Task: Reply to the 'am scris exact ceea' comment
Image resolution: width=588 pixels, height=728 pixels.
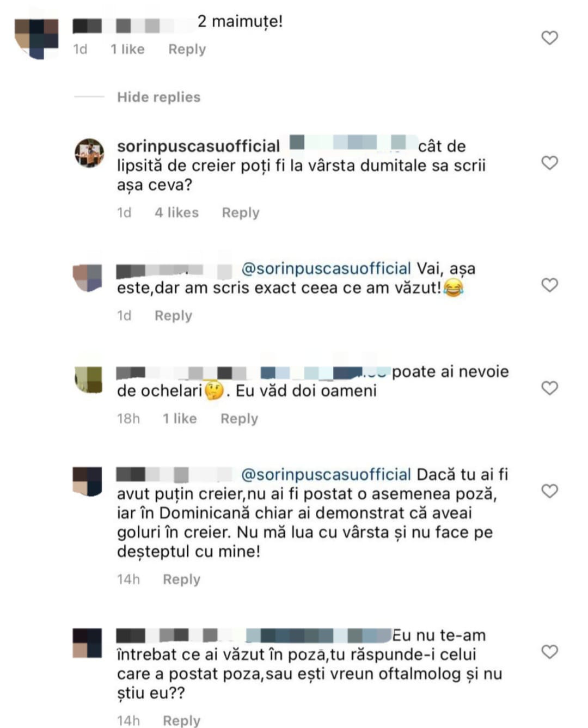Action: (x=173, y=315)
